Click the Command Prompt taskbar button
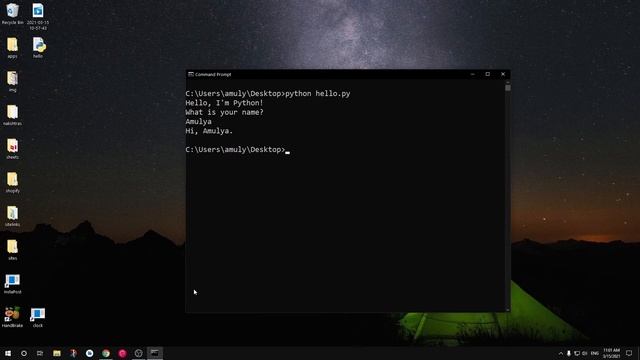This screenshot has height=360, width=640. click(155, 353)
